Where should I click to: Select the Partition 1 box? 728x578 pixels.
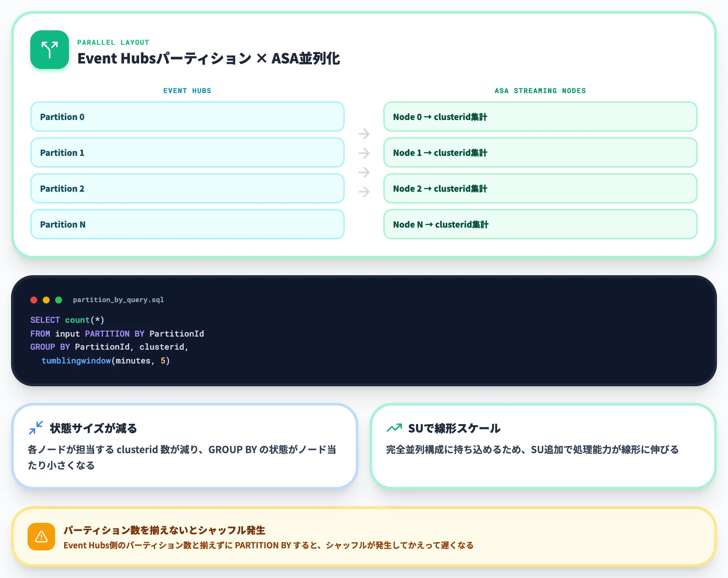point(188,152)
